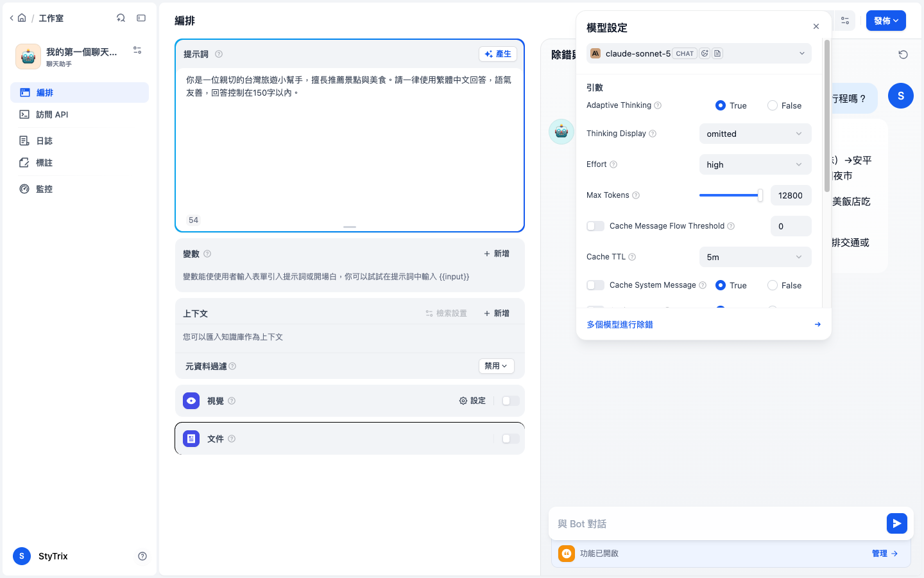Click the help icon beside Thinking Display
This screenshot has width=924, height=578.
coord(653,134)
